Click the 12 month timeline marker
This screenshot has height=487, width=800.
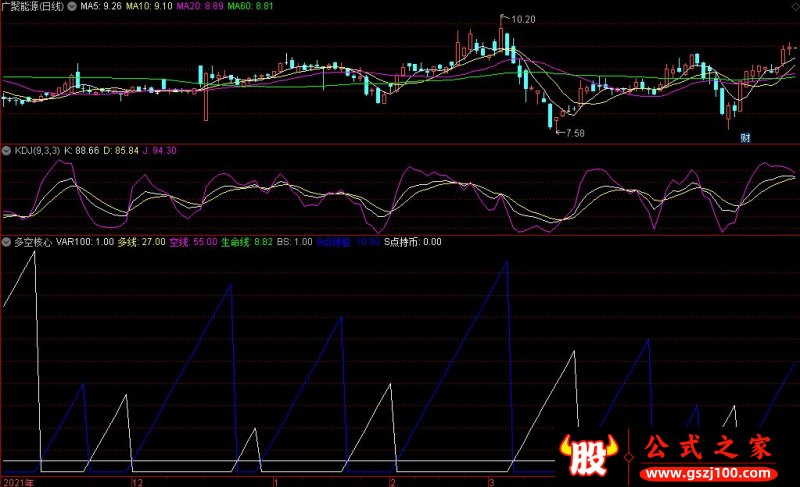click(138, 482)
